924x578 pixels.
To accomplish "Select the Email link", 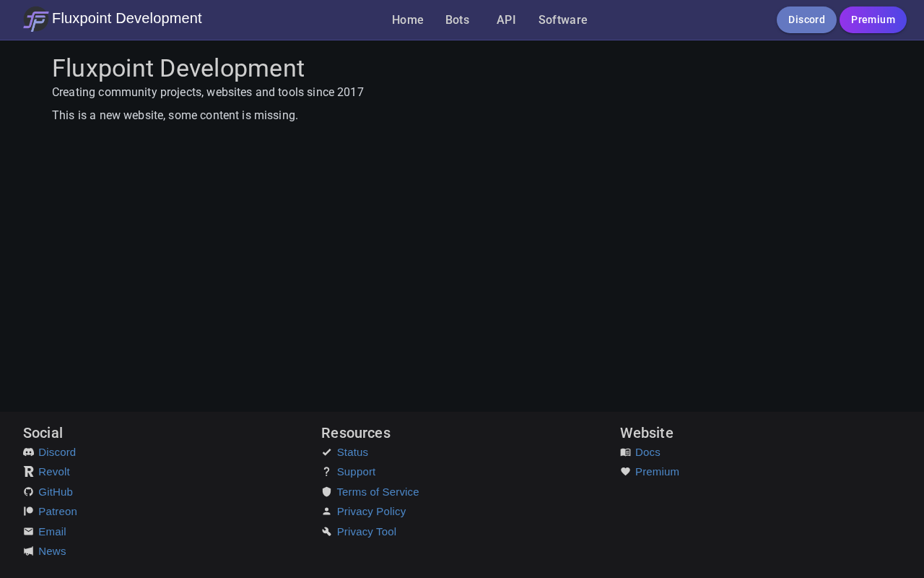I will [x=52, y=532].
